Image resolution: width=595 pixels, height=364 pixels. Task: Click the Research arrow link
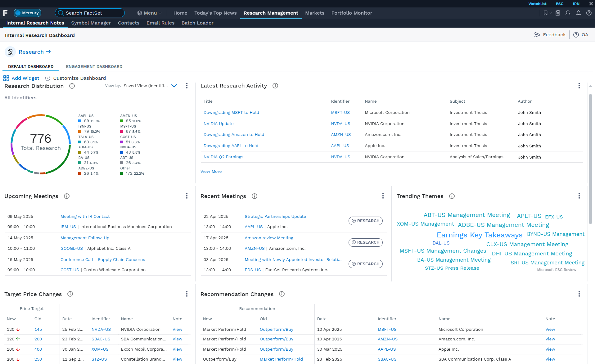coord(35,52)
